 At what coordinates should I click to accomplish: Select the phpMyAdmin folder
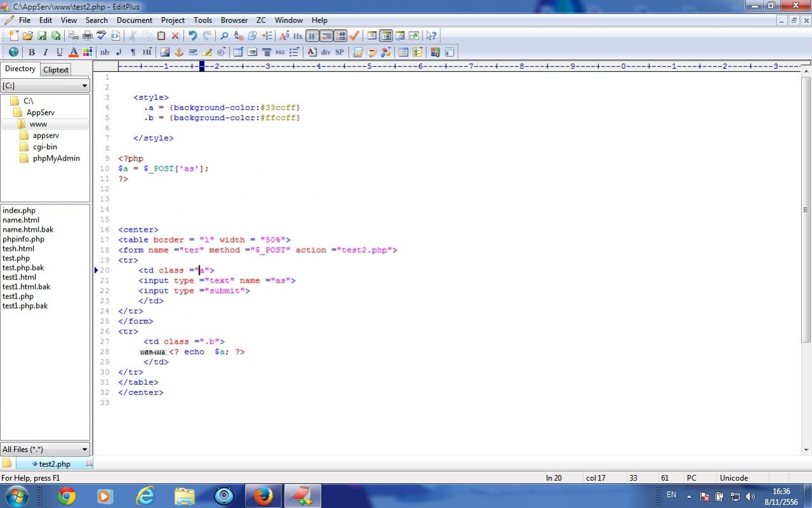point(56,158)
